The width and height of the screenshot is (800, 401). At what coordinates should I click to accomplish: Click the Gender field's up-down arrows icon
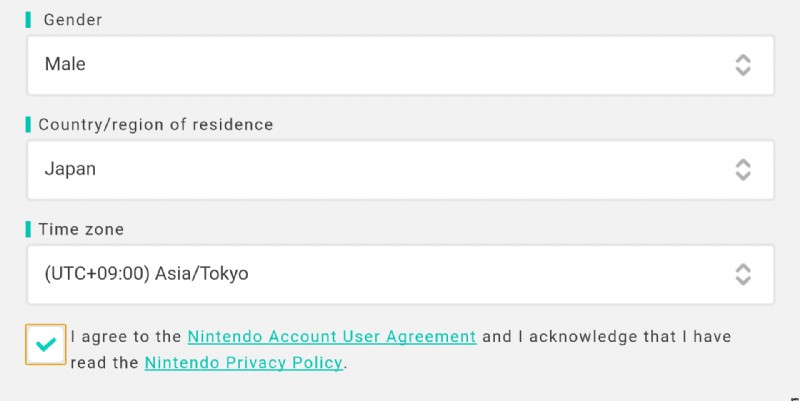pyautogui.click(x=742, y=65)
